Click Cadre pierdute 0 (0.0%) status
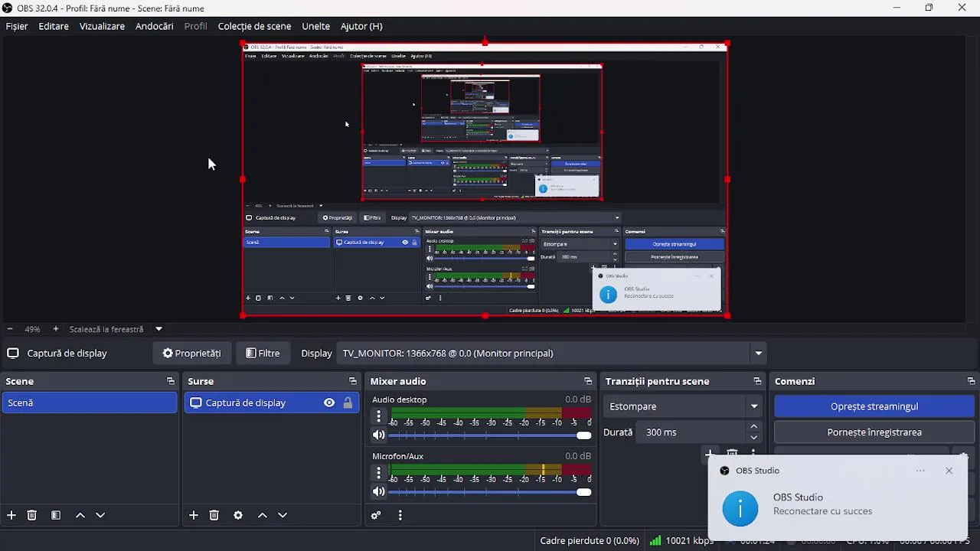Screen dimensions: 980x551 (x=590, y=540)
